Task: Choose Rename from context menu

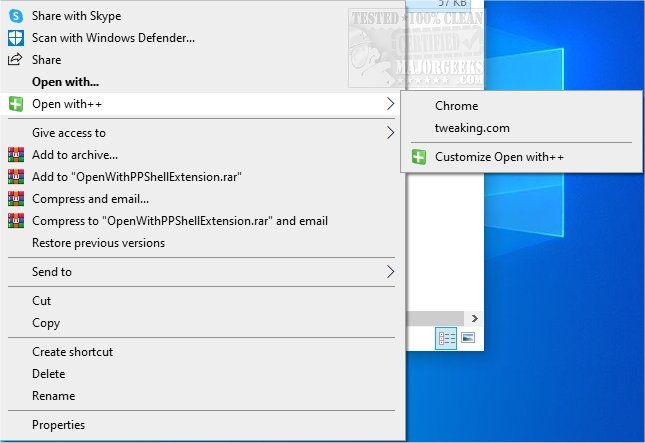Action: tap(202, 396)
